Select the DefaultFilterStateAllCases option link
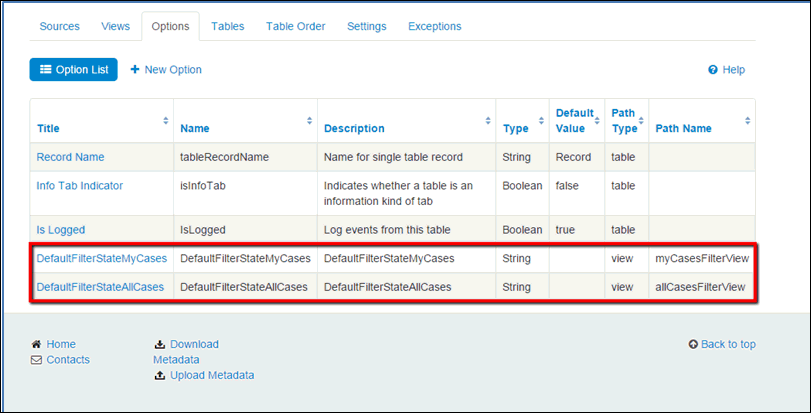811x413 pixels. click(x=100, y=287)
